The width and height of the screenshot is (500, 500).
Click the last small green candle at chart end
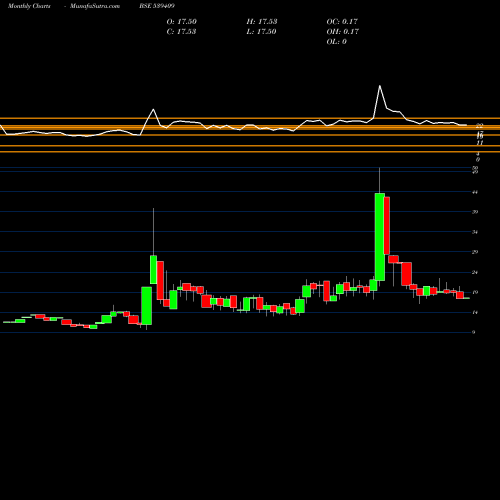(467, 298)
